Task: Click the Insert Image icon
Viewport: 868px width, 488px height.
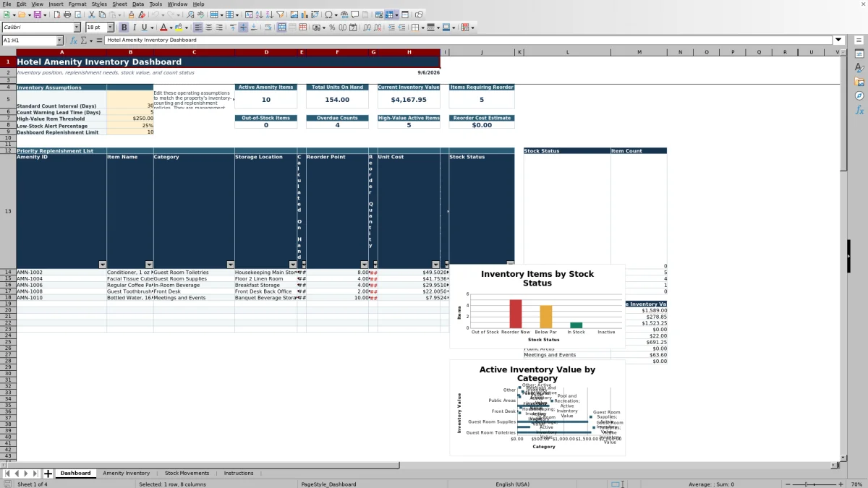Action: 294,14
